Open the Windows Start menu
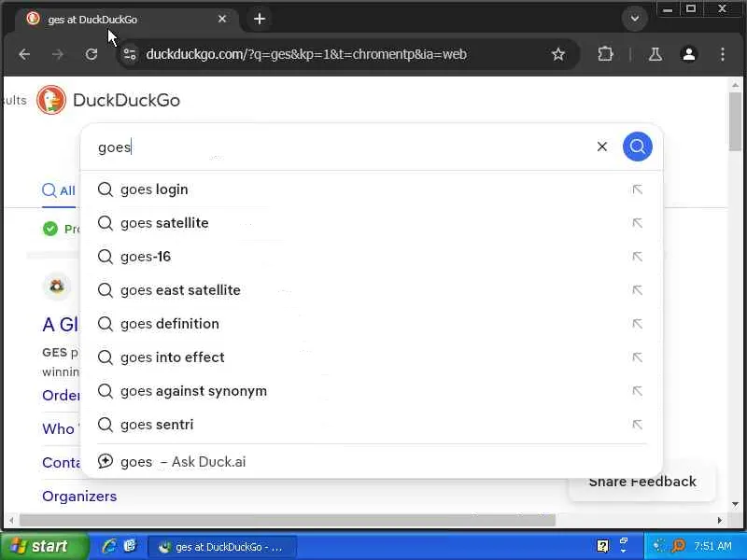 tap(44, 546)
